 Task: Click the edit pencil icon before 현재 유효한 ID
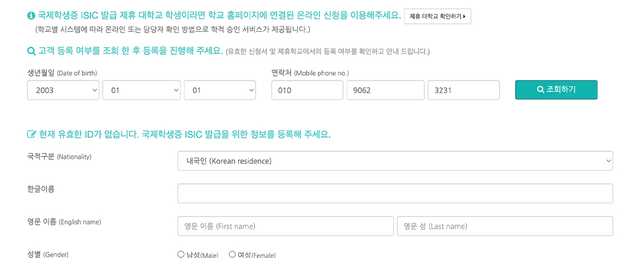[31, 134]
